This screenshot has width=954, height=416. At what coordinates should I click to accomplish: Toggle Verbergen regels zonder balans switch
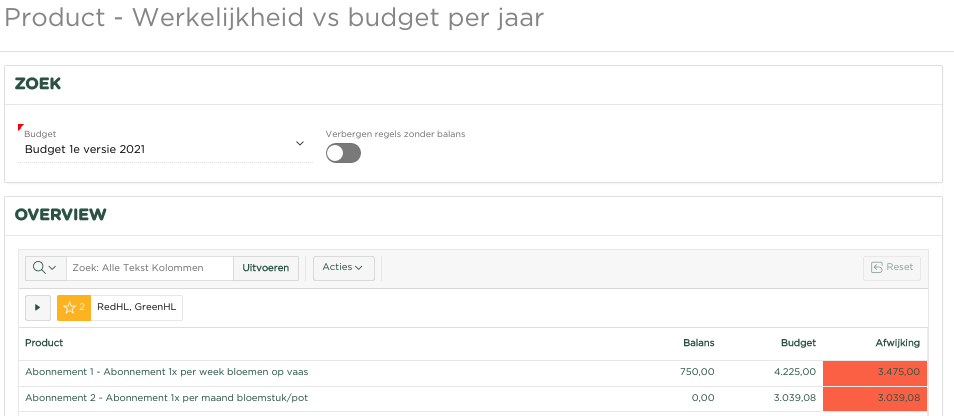[x=343, y=153]
